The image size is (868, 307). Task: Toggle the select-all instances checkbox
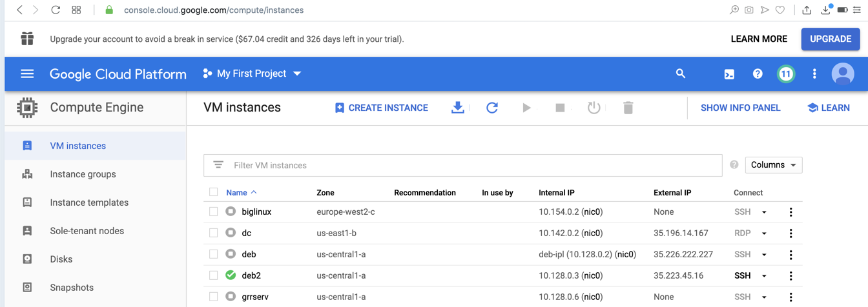[214, 192]
